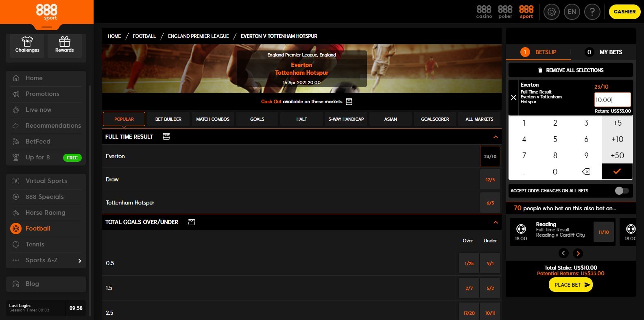
Task: Remove the Everton selection with X icon
Action: click(x=513, y=97)
